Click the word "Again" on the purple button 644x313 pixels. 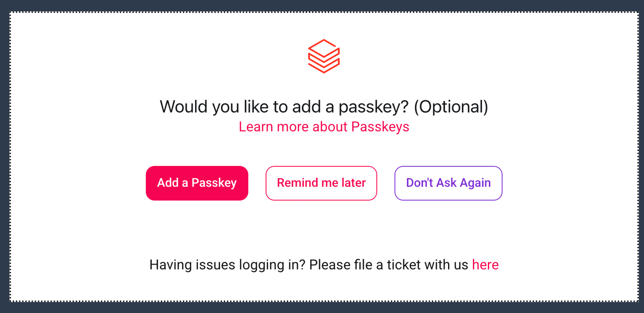pyautogui.click(x=475, y=183)
